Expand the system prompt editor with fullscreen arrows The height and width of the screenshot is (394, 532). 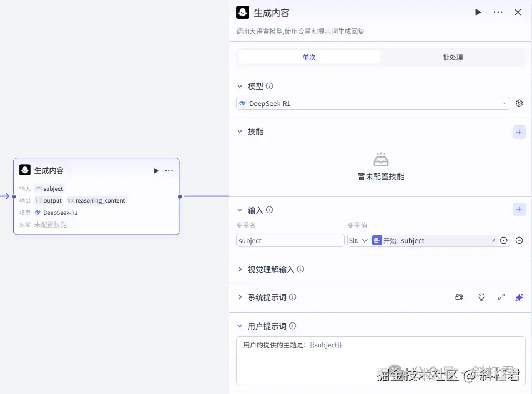click(501, 297)
